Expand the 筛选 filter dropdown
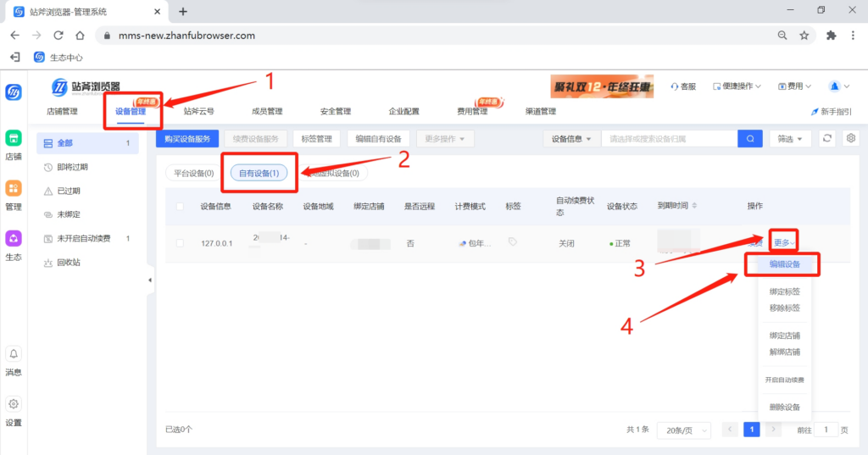Screen dimensions: 868x455 (x=790, y=139)
